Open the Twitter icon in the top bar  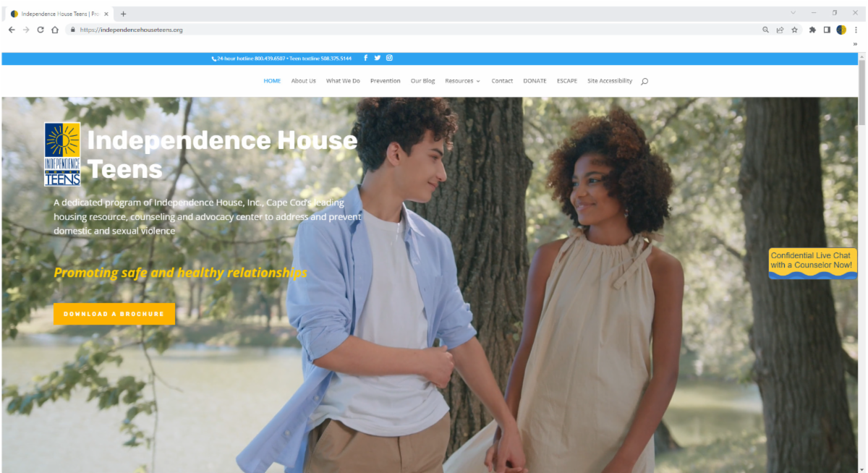pos(377,58)
